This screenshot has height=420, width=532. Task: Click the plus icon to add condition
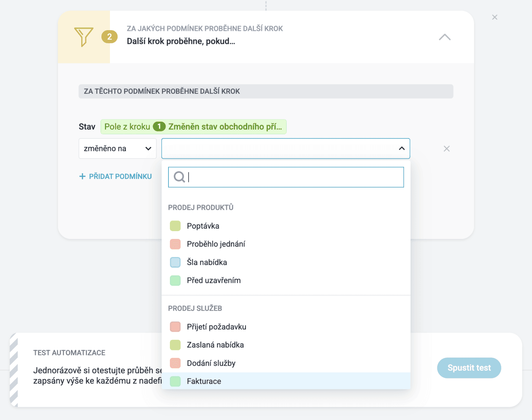(82, 176)
